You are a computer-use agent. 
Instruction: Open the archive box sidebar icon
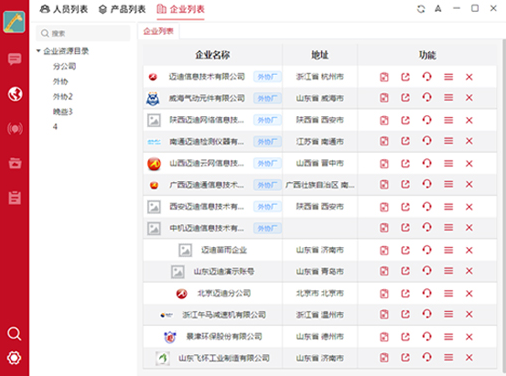(15, 163)
